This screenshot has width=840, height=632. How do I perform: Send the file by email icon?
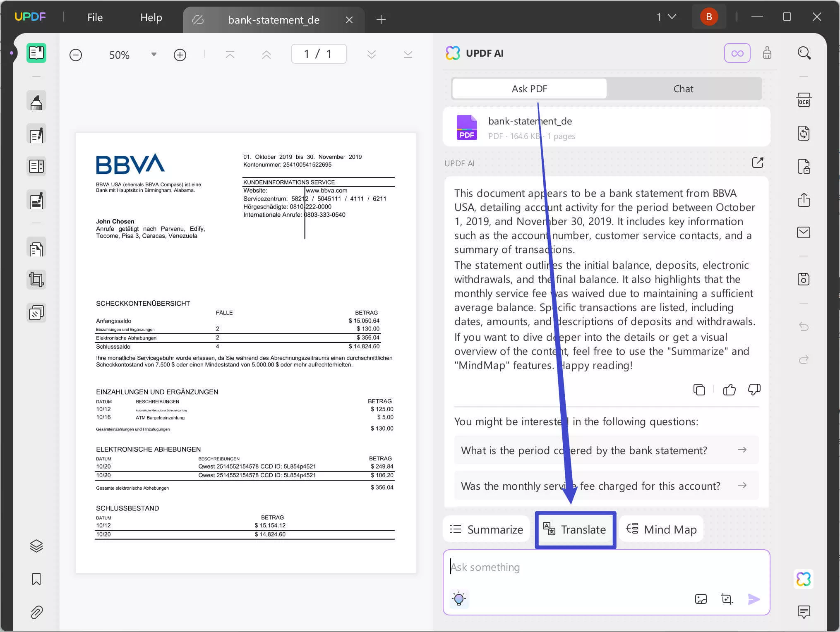coord(804,232)
